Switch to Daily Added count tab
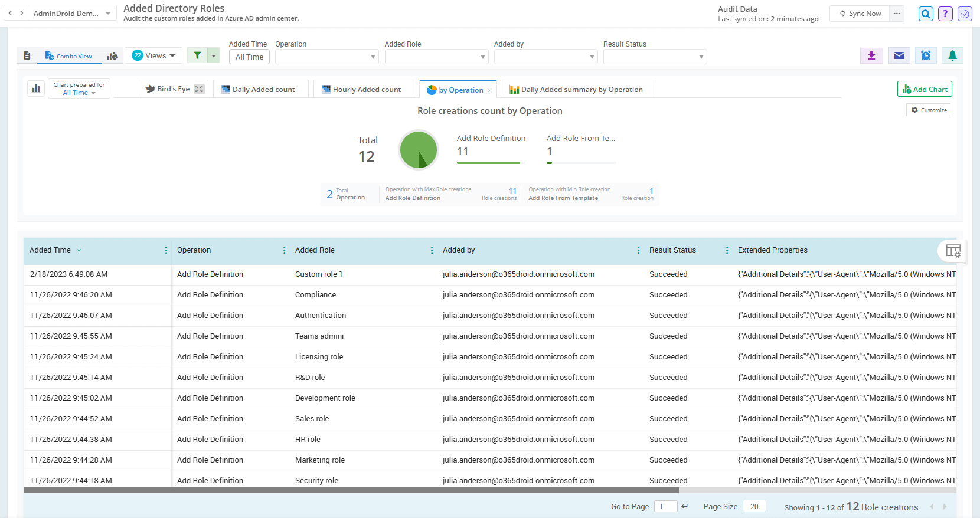 tap(260, 89)
